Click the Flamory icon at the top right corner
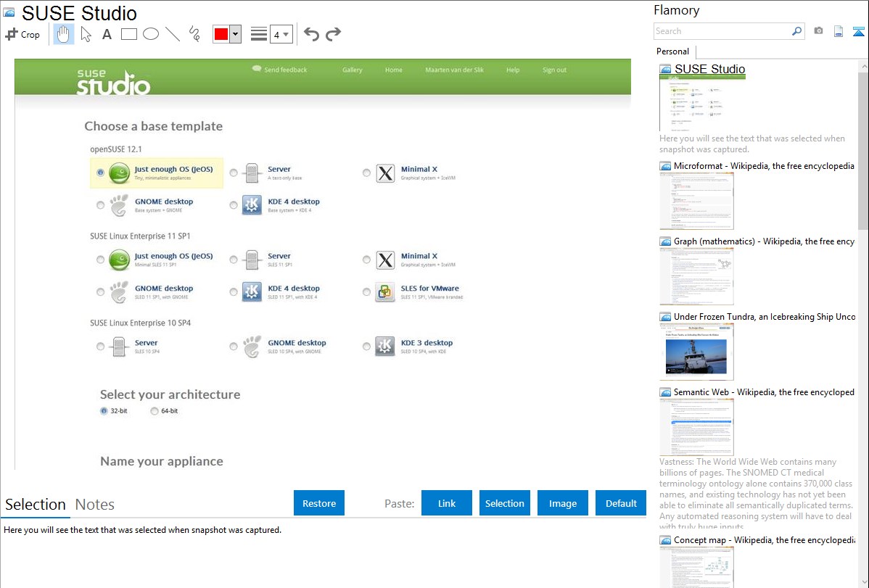 [858, 31]
